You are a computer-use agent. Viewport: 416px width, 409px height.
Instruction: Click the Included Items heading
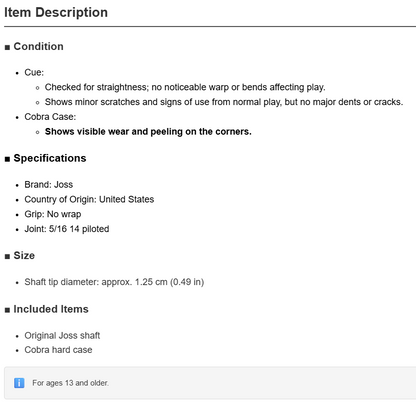(x=51, y=309)
